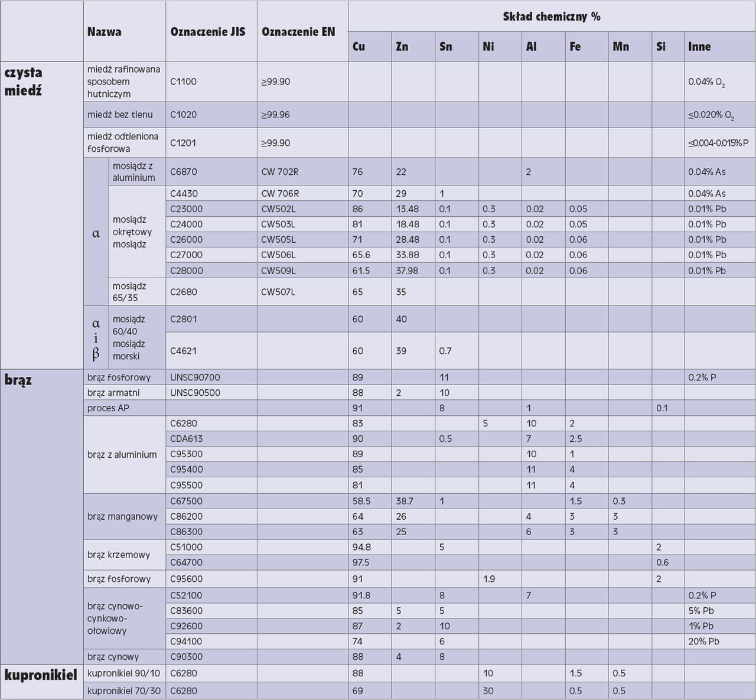Select the Skład chemiczny % header
This screenshot has height=700, width=756.
pyautogui.click(x=551, y=17)
